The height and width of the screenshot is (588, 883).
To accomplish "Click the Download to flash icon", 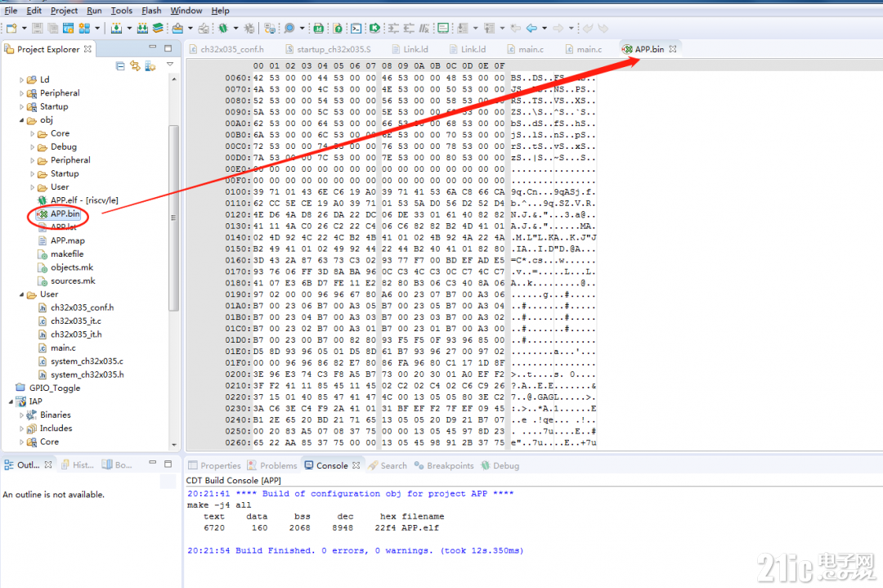I will pyautogui.click(x=177, y=28).
